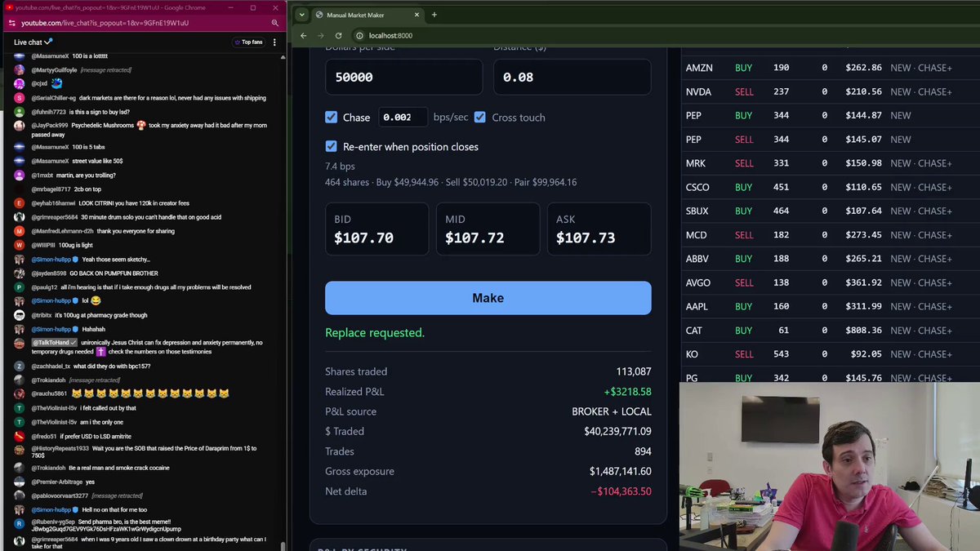Uncheck the Cross touch checkbox
This screenshot has width=980, height=551.
pos(480,117)
